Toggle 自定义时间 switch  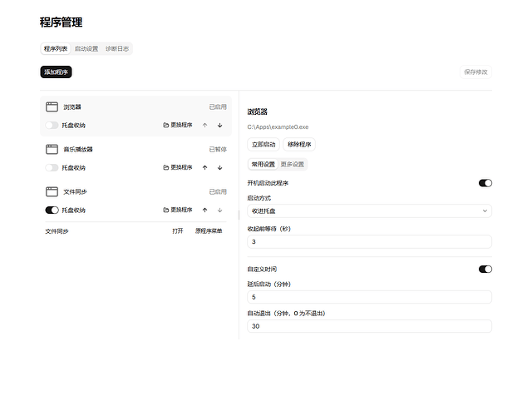485,270
